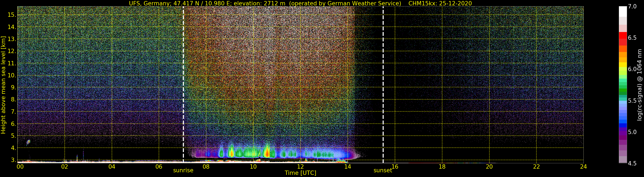
Task: Select the sunrise label below the axis
Action: [x=183, y=171]
